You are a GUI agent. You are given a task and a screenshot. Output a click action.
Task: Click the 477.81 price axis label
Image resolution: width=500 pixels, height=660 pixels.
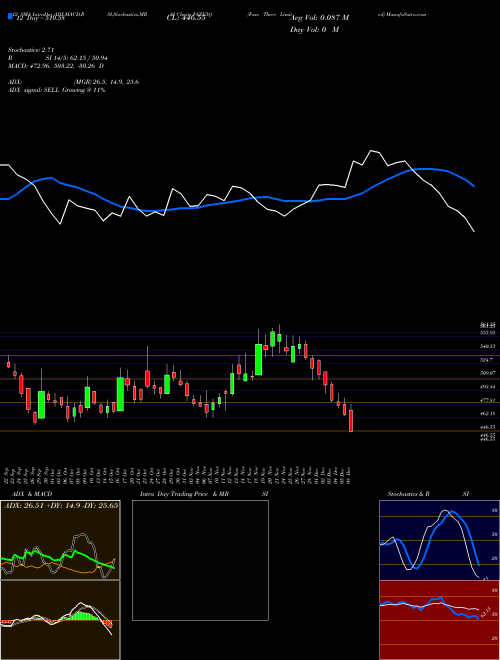click(488, 400)
